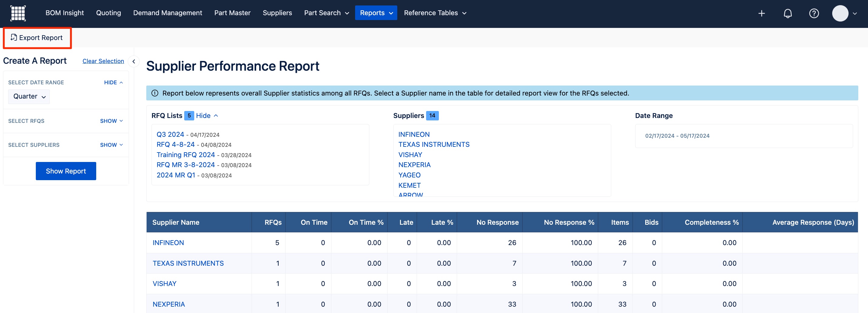Select VISHAY in the Suppliers list
Viewport: 868px width, 313px height.
coord(410,155)
